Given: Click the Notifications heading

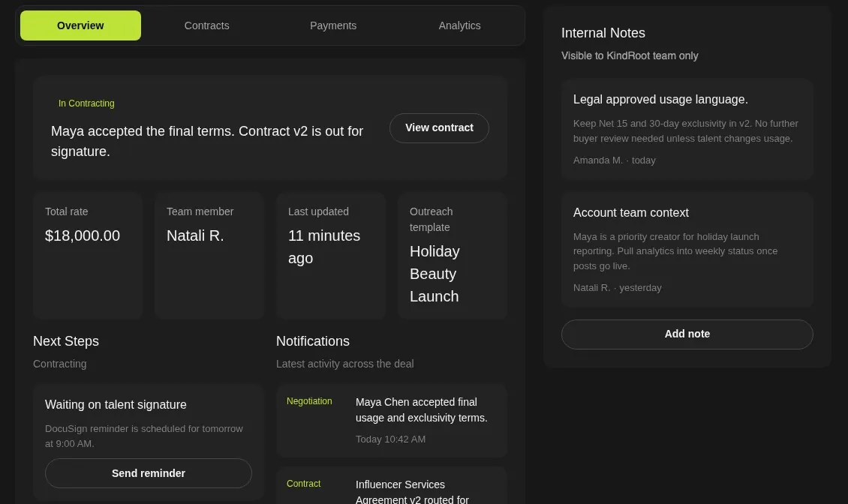Looking at the screenshot, I should point(313,341).
